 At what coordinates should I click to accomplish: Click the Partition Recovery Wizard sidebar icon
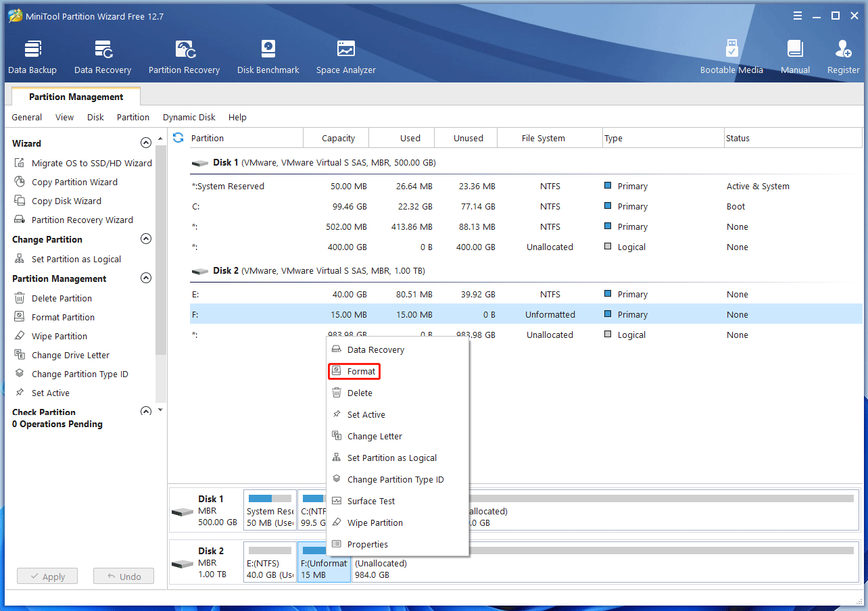point(19,220)
